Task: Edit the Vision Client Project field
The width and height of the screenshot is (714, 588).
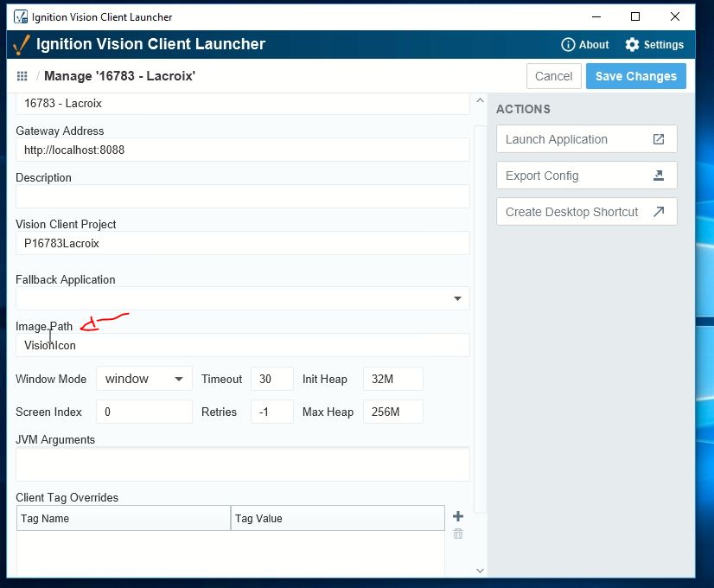Action: click(x=243, y=243)
